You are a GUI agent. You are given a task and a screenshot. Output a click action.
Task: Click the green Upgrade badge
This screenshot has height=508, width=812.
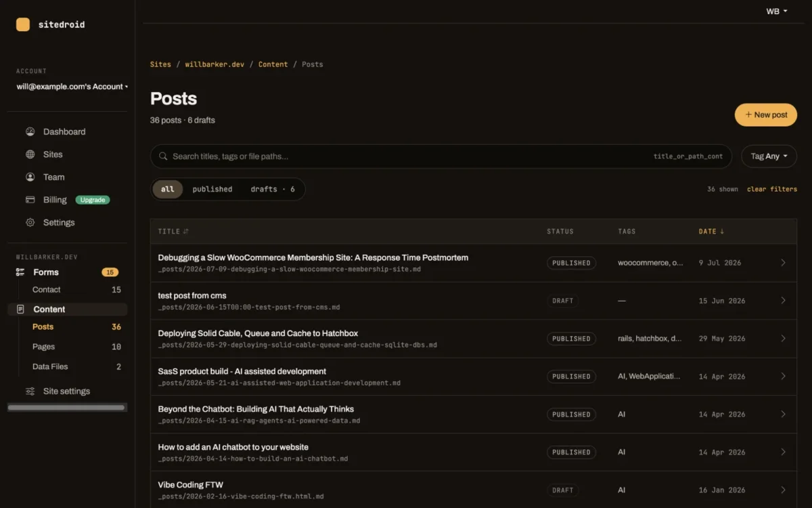(93, 200)
